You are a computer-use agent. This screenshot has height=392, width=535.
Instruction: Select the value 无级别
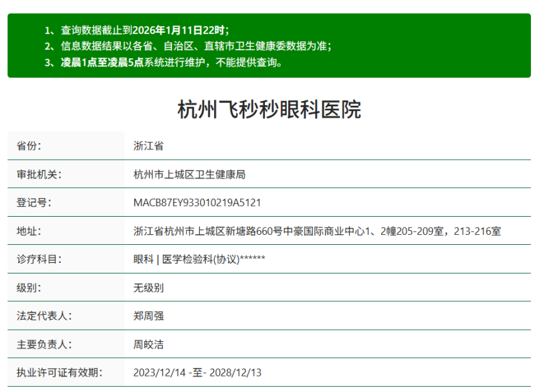pos(148,288)
